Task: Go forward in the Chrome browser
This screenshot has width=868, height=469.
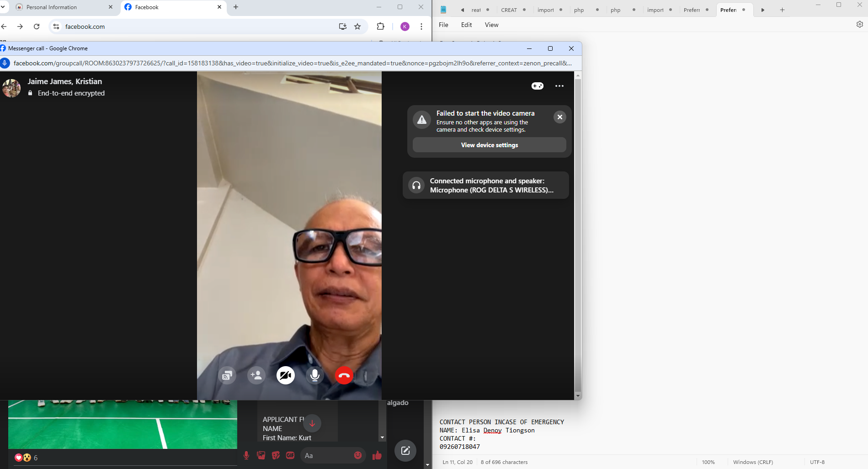Action: [20, 27]
